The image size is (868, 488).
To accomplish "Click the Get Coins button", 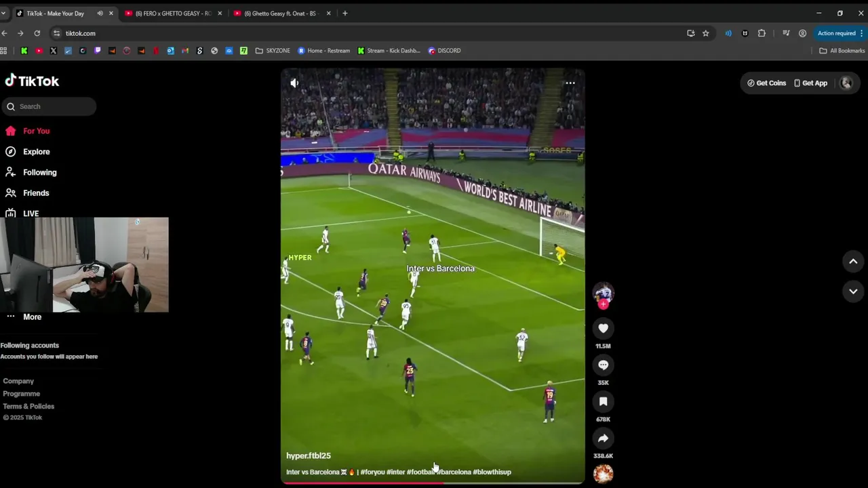I will click(x=767, y=83).
